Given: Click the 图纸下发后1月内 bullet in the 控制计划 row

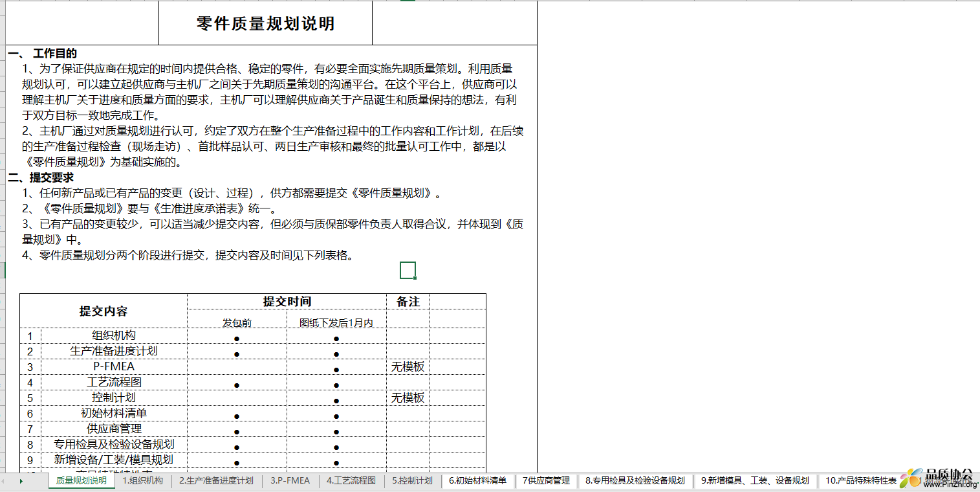Looking at the screenshot, I should [336, 401].
